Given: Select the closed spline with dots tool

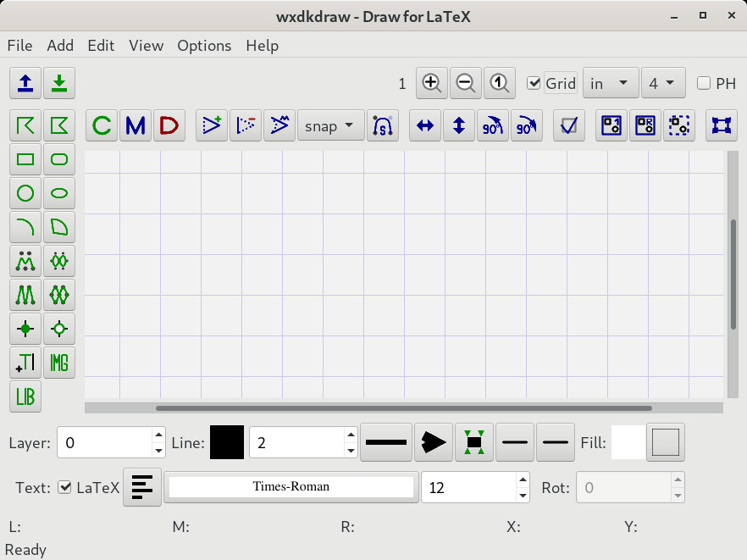Looking at the screenshot, I should pyautogui.click(x=59, y=261).
